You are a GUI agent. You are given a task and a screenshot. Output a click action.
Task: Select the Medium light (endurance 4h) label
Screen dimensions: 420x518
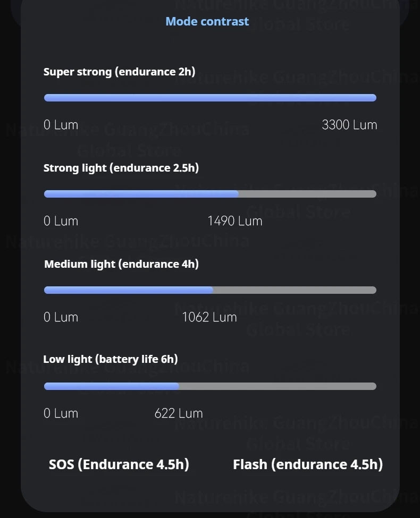121,264
